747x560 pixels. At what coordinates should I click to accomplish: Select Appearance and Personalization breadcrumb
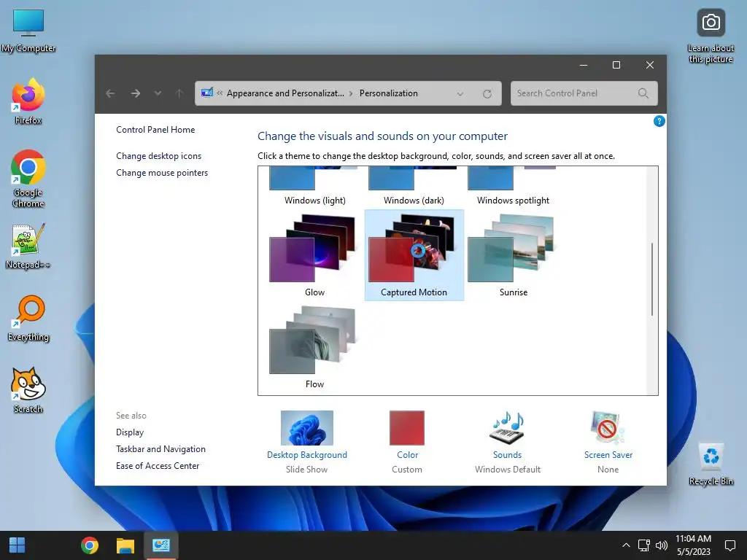coord(285,93)
